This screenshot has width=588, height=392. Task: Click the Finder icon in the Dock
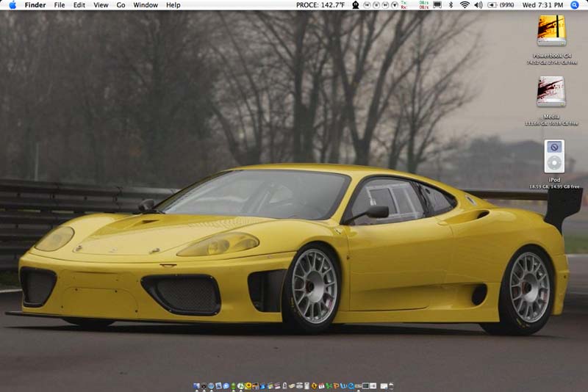pyautogui.click(x=197, y=385)
